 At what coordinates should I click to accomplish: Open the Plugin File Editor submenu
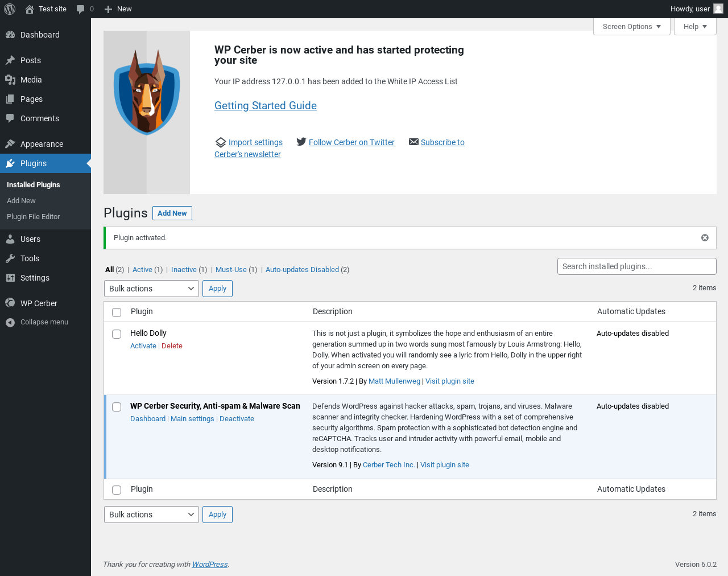point(34,217)
